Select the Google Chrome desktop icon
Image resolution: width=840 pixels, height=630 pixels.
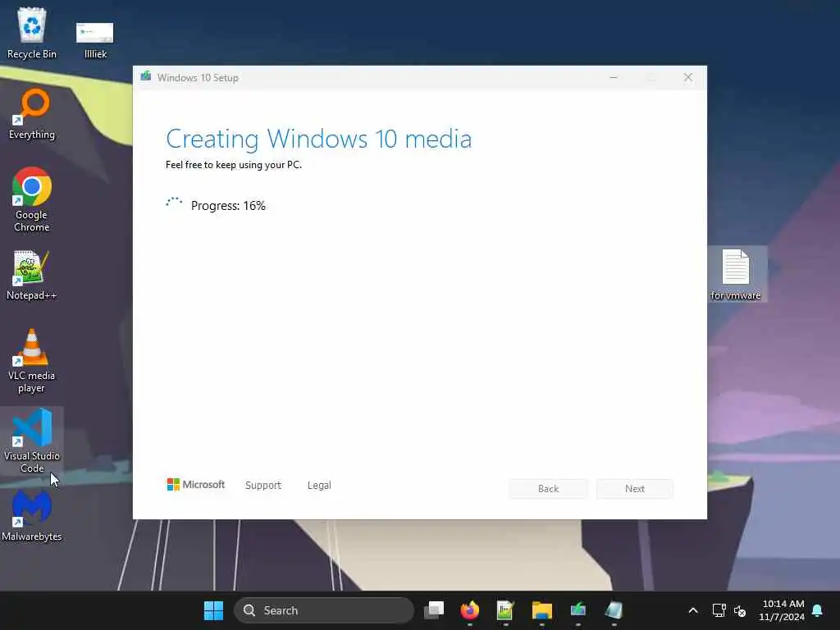point(32,199)
